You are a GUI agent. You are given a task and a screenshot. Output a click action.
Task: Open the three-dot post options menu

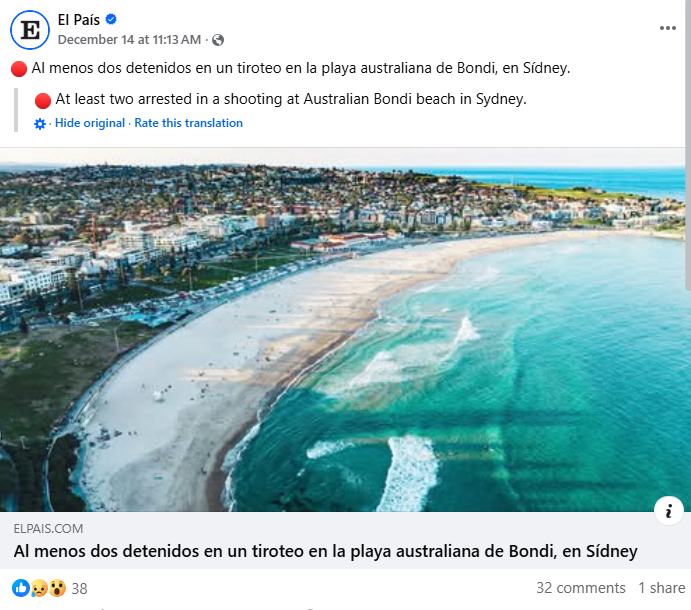(668, 28)
